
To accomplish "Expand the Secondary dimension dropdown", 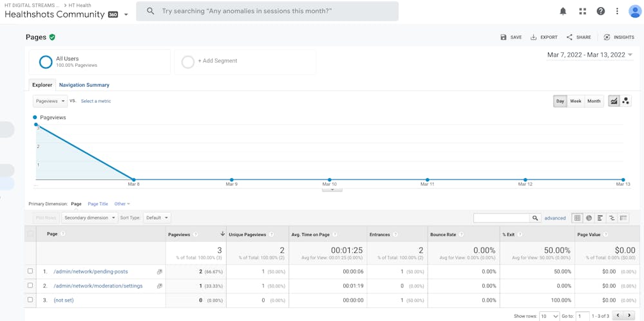I will tap(90, 218).
